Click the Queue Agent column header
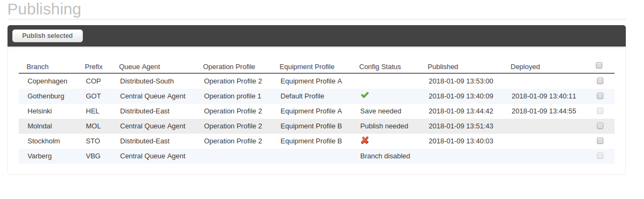This screenshot has height=199, width=644. [x=140, y=67]
